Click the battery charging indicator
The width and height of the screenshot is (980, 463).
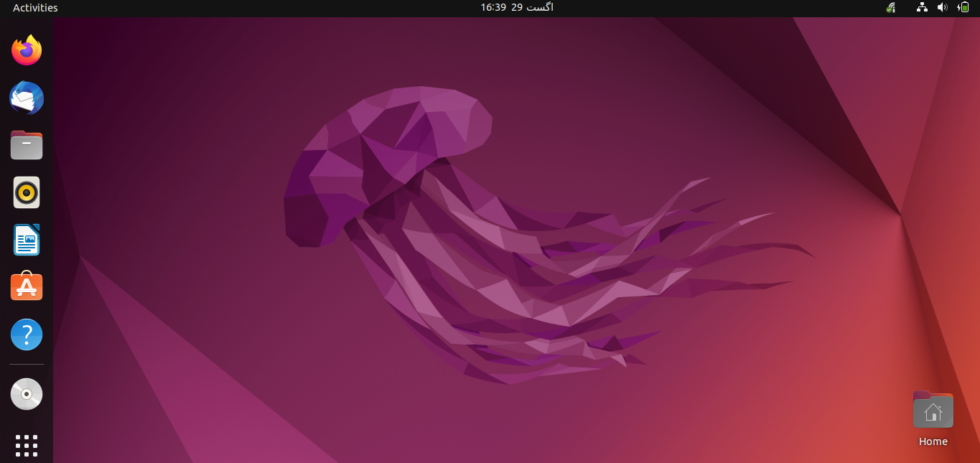(x=963, y=8)
